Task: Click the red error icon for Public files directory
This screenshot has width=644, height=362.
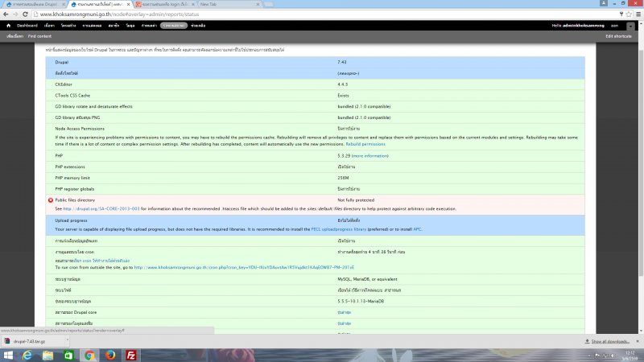Action: coord(51,200)
